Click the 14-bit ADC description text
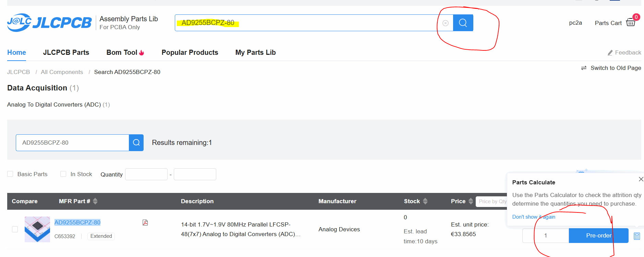 (241, 229)
